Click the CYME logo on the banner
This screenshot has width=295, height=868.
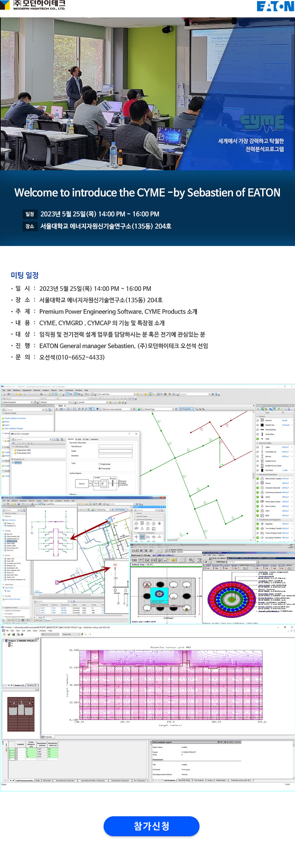(262, 123)
